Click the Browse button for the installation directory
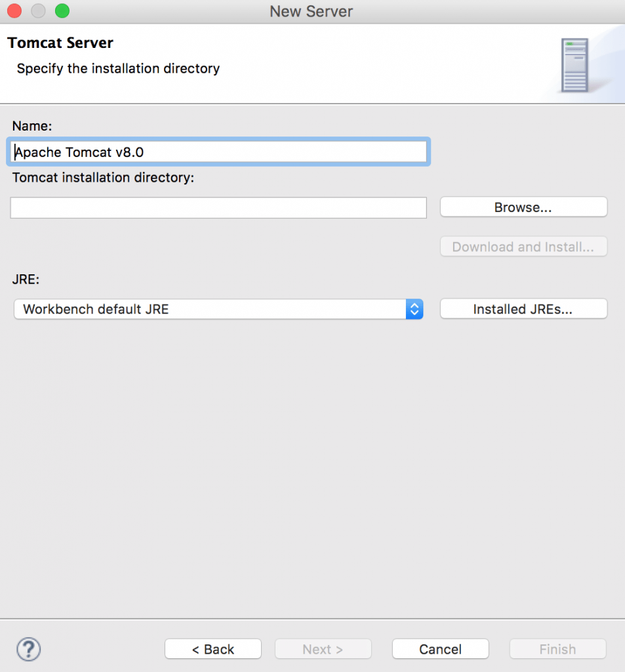 pyautogui.click(x=523, y=207)
